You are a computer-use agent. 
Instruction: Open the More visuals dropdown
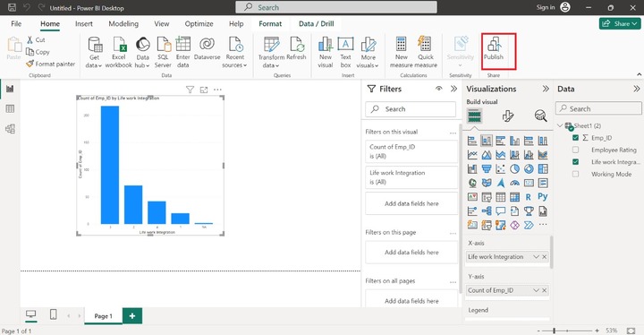[x=368, y=52]
